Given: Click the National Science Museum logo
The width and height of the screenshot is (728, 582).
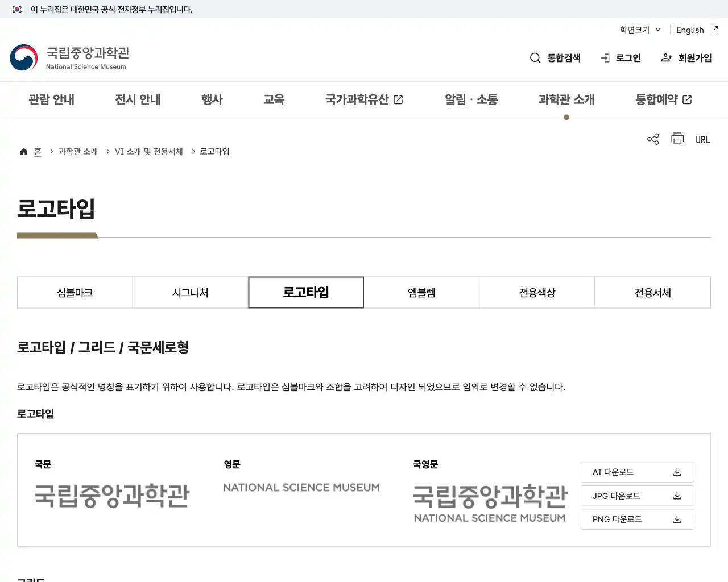Looking at the screenshot, I should (69, 57).
